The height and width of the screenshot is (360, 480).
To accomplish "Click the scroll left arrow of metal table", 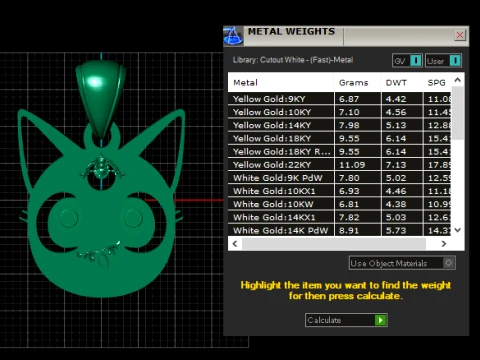I will point(235,244).
